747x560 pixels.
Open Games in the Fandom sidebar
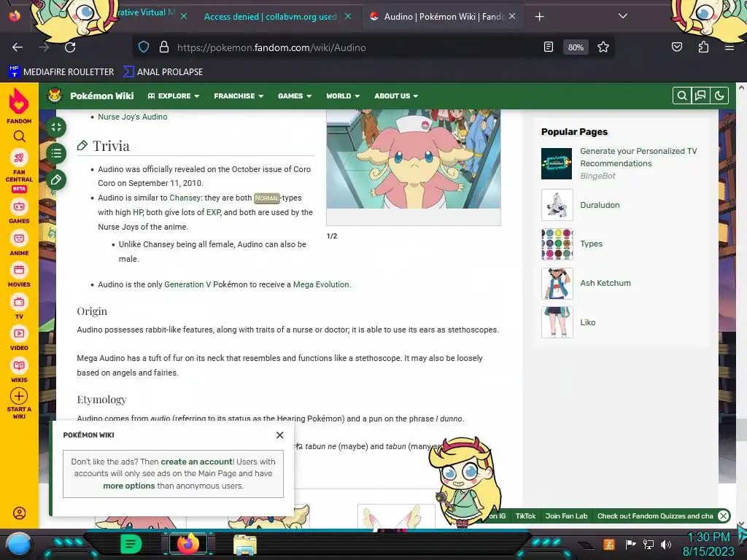point(19,211)
